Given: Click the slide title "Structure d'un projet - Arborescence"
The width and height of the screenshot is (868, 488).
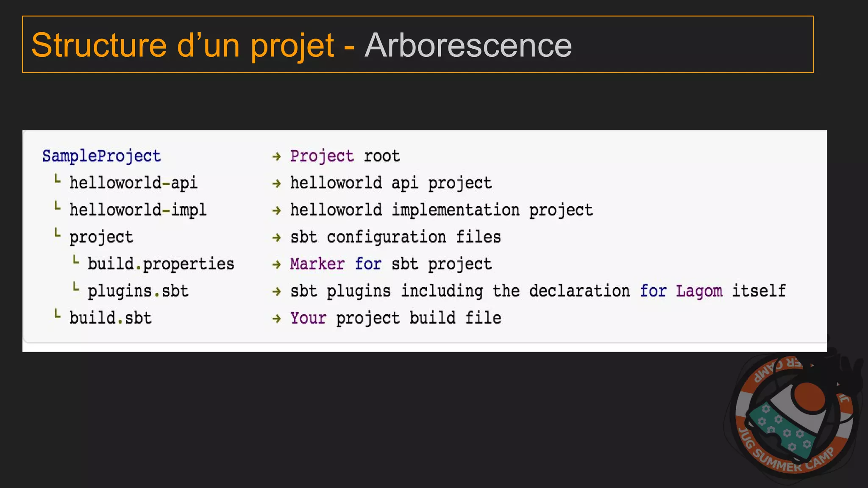Looking at the screenshot, I should coord(301,45).
